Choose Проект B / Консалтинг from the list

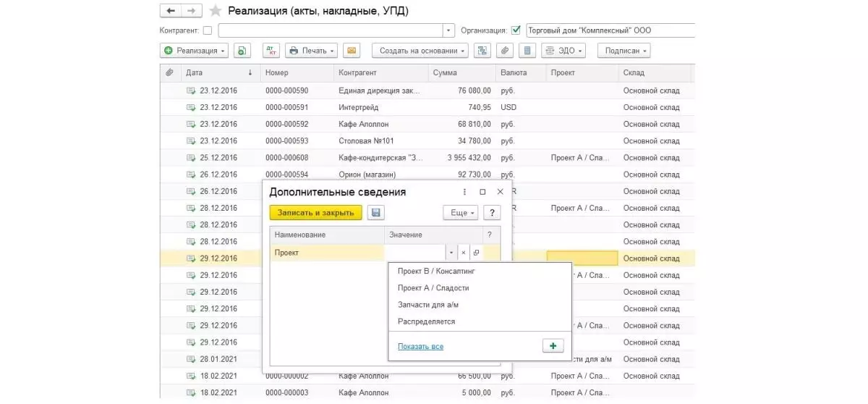(436, 271)
